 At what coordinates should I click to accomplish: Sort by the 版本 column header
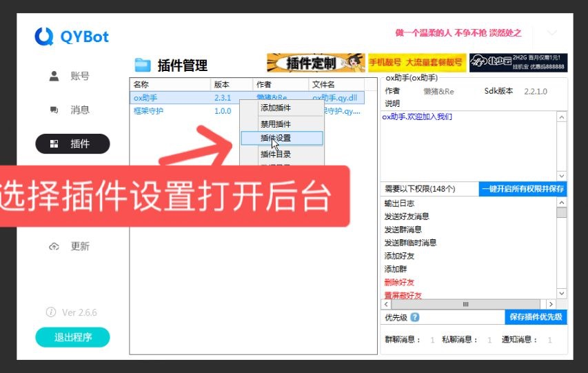point(232,84)
